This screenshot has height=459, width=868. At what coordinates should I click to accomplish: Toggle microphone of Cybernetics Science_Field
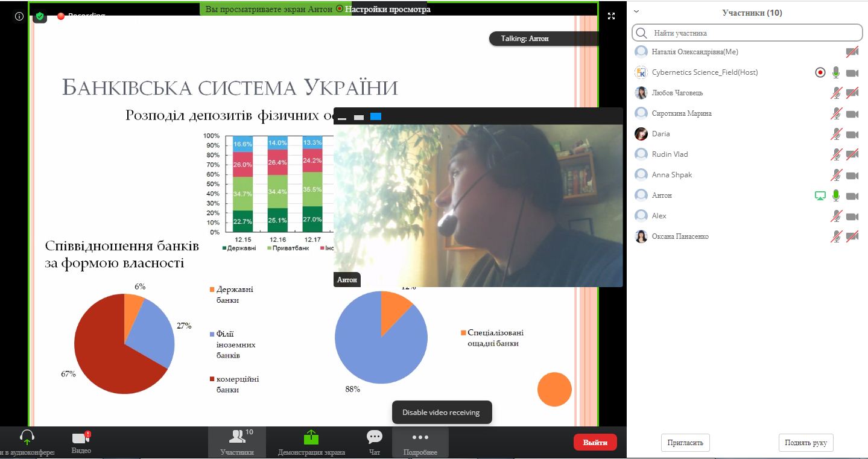836,72
